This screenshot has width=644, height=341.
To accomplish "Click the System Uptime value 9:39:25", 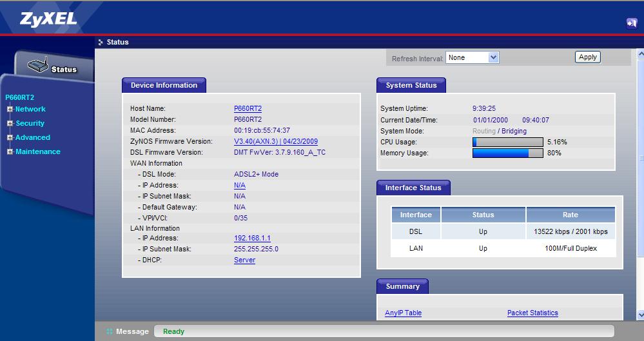I will (484, 108).
